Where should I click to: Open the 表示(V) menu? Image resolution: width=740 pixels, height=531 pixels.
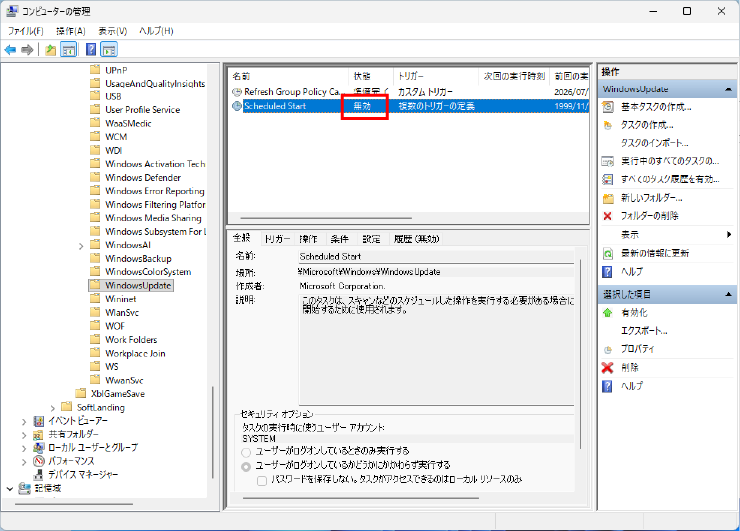[113, 31]
